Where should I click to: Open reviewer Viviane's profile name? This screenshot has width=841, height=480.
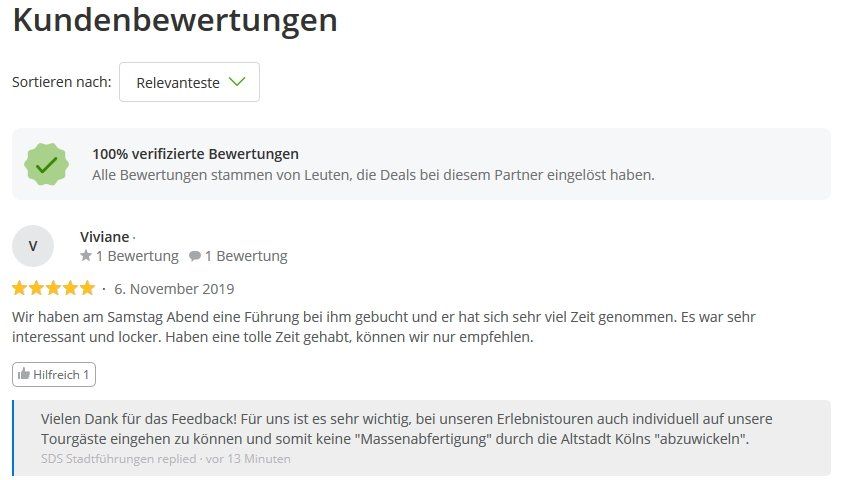(104, 237)
